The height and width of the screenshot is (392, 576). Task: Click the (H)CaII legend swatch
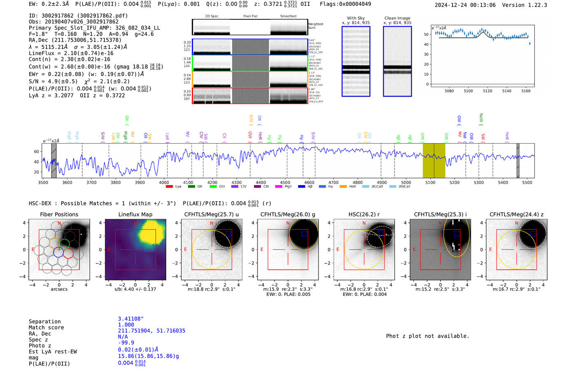(x=393, y=187)
